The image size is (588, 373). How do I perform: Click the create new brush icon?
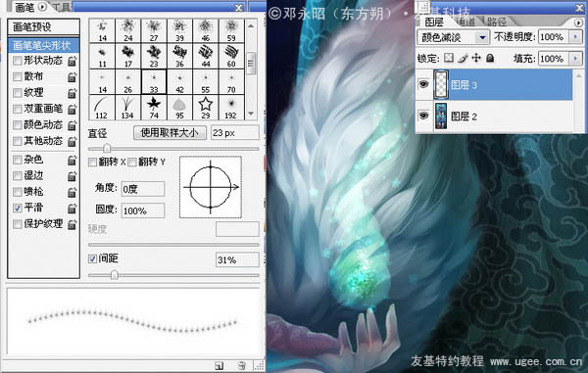click(x=219, y=365)
